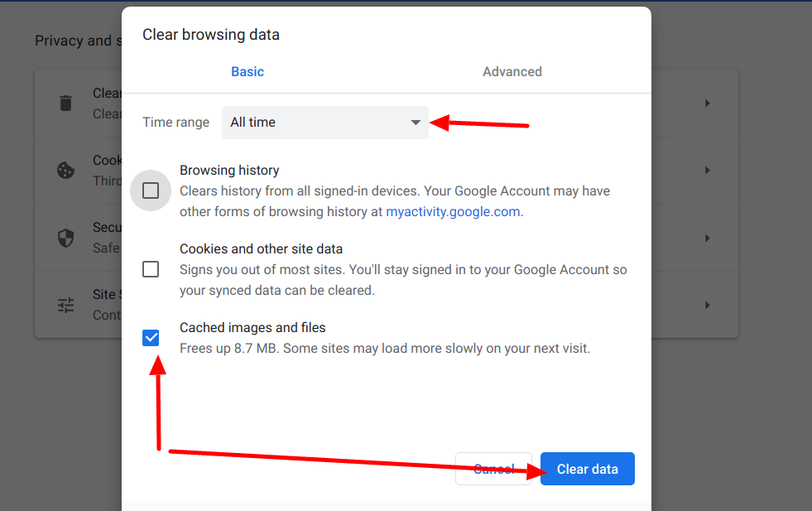The width and height of the screenshot is (812, 511).
Task: Click the Browsing history label text
Action: (x=229, y=170)
